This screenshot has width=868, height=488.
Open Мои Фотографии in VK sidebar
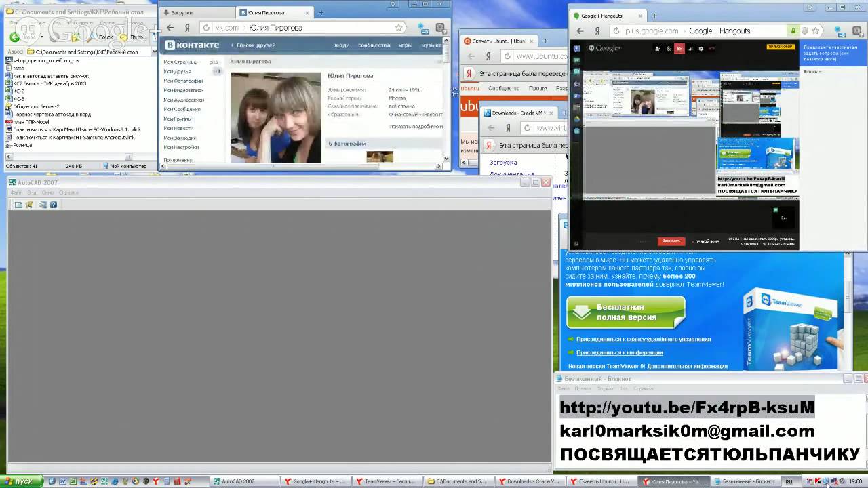point(183,81)
